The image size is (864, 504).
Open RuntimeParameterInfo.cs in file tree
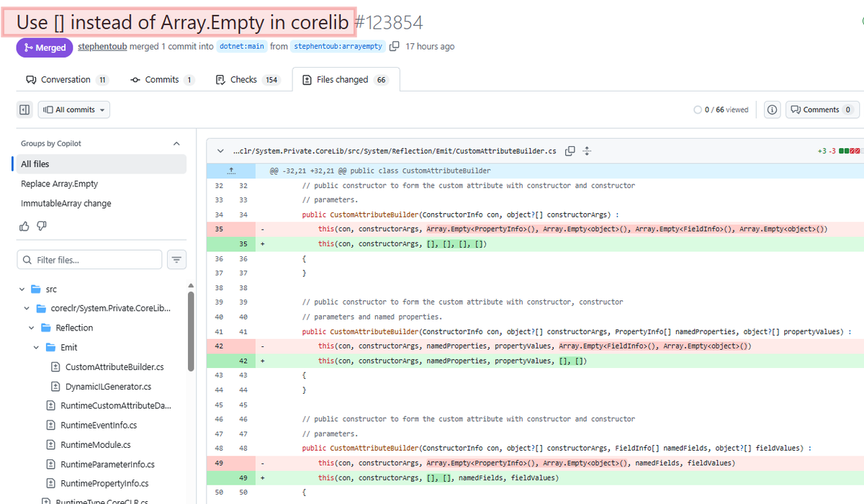pos(107,464)
